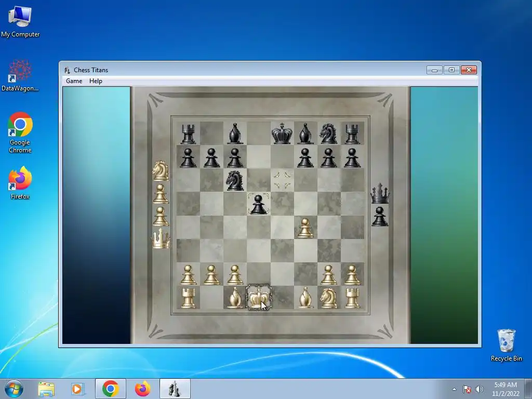532x399 pixels.
Task: Click the black pawn on b7
Action: [211, 157]
